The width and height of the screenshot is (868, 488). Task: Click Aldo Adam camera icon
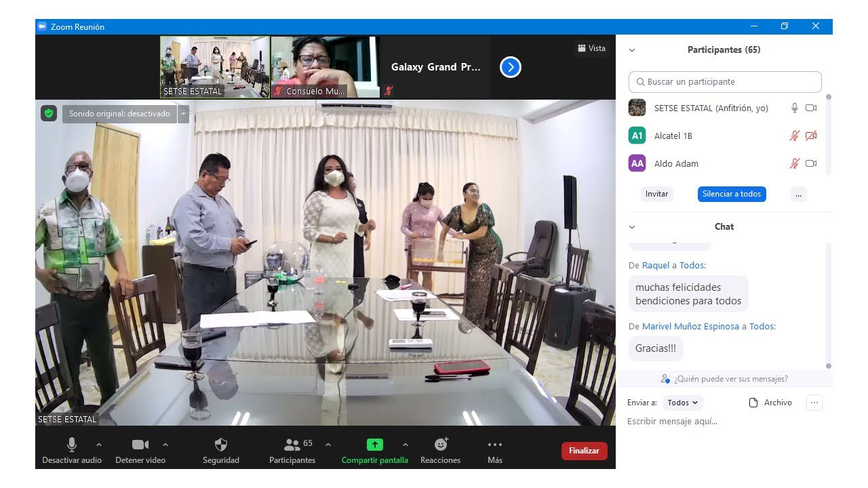point(811,163)
